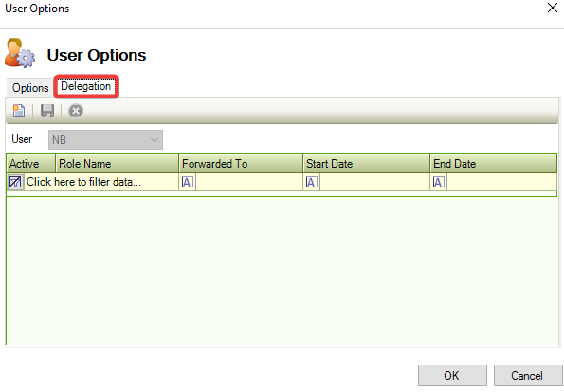Click the New delegation toolbar icon
The height and width of the screenshot is (392, 564).
(19, 111)
